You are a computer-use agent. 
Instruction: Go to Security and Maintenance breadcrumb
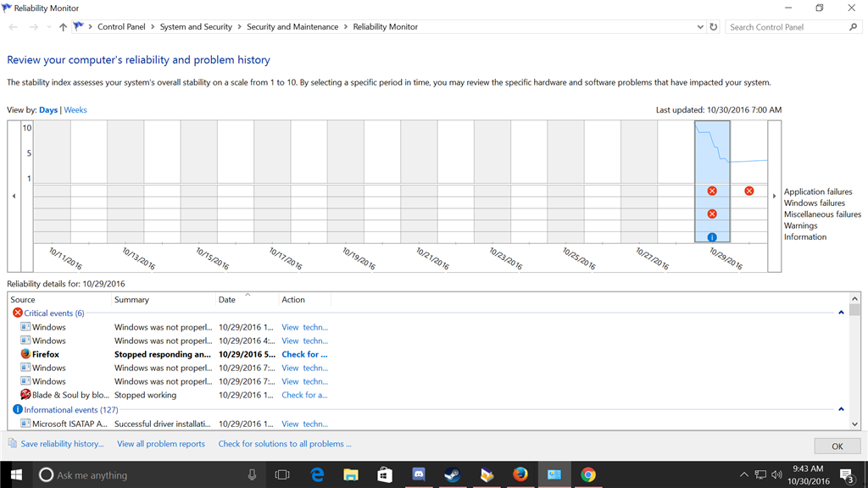click(292, 26)
